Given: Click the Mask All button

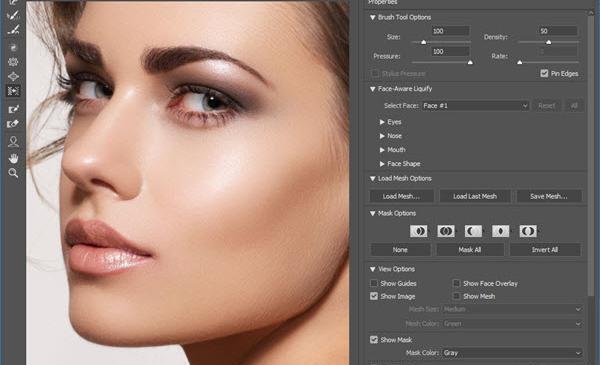Looking at the screenshot, I should 470,250.
